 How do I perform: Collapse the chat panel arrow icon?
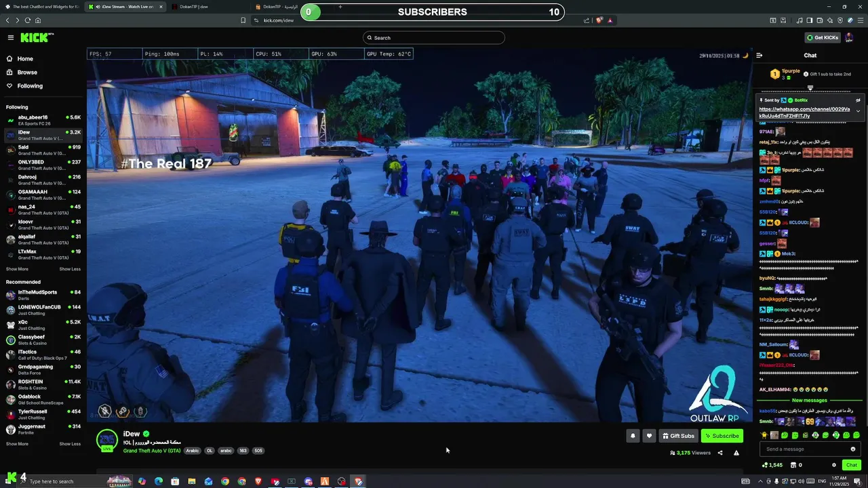pos(759,56)
